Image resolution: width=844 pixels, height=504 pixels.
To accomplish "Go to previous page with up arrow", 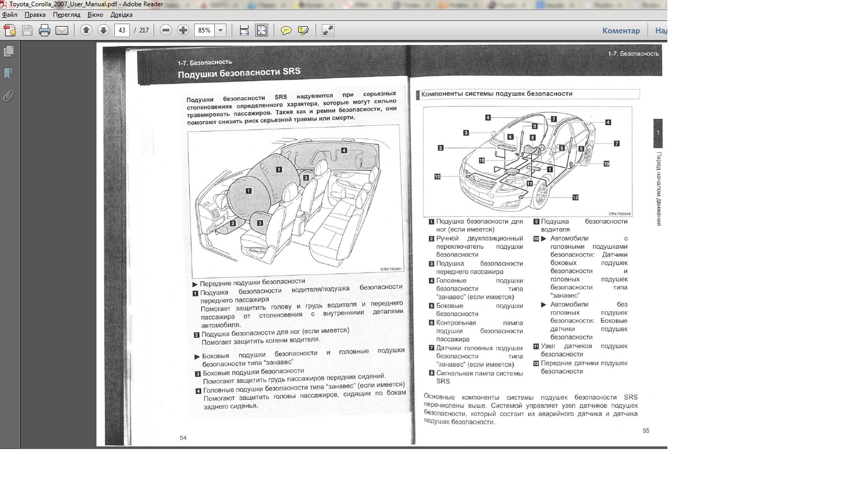I will [86, 30].
